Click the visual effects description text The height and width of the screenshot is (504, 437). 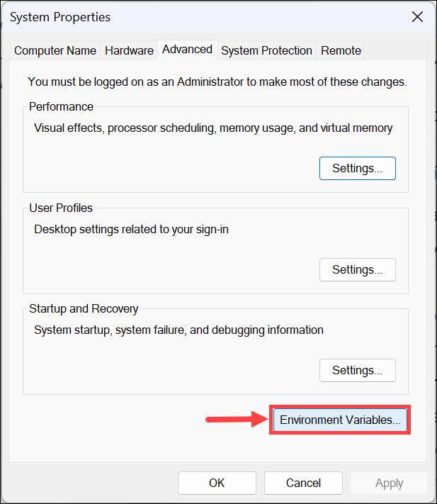click(212, 128)
